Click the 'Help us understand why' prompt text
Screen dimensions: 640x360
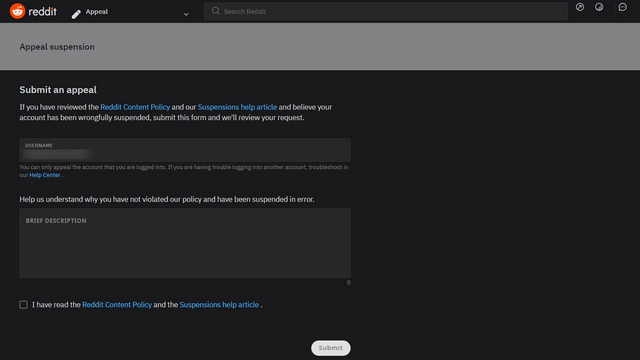point(167,199)
